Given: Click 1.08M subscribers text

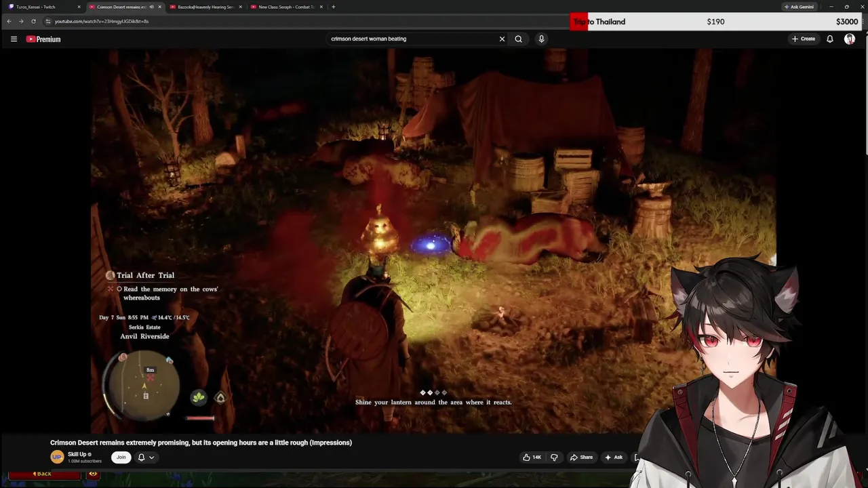Looking at the screenshot, I should [x=85, y=461].
